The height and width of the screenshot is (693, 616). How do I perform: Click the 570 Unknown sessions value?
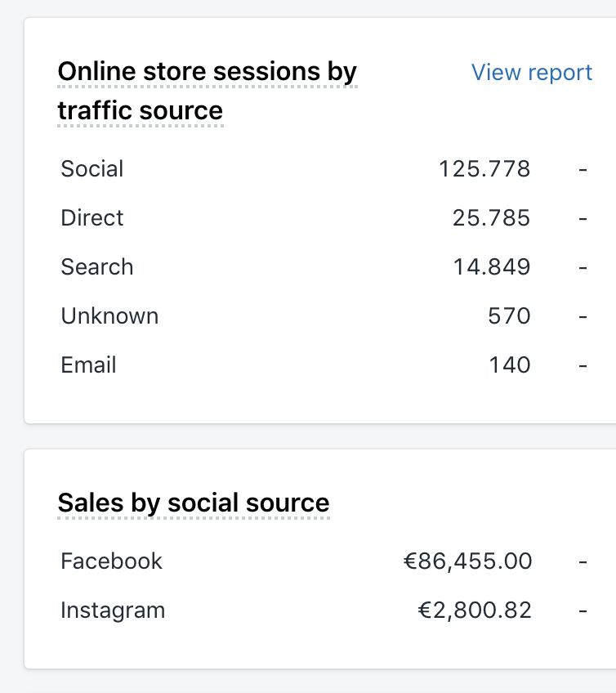pos(509,316)
